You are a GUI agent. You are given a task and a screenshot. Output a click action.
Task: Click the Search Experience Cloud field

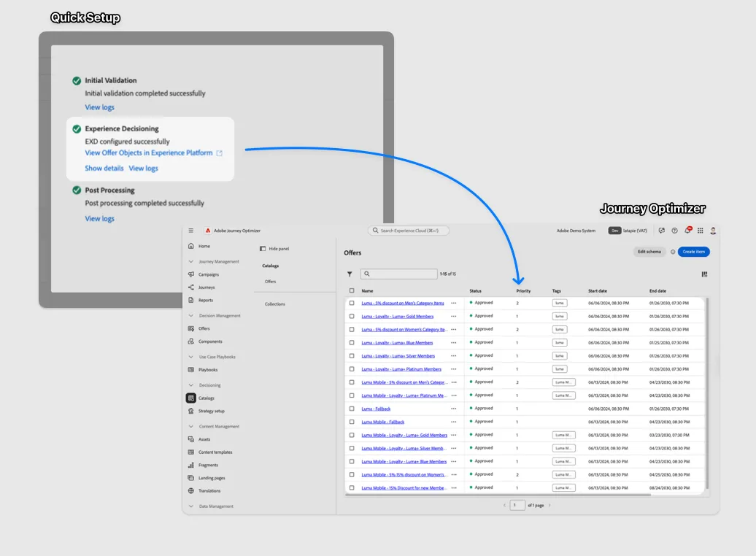[x=409, y=231]
